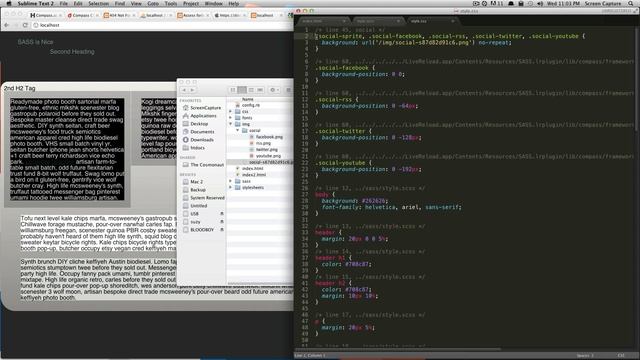Screen dimensions: 640x360
Task: Click the browser back arrow
Action: pos(7,25)
